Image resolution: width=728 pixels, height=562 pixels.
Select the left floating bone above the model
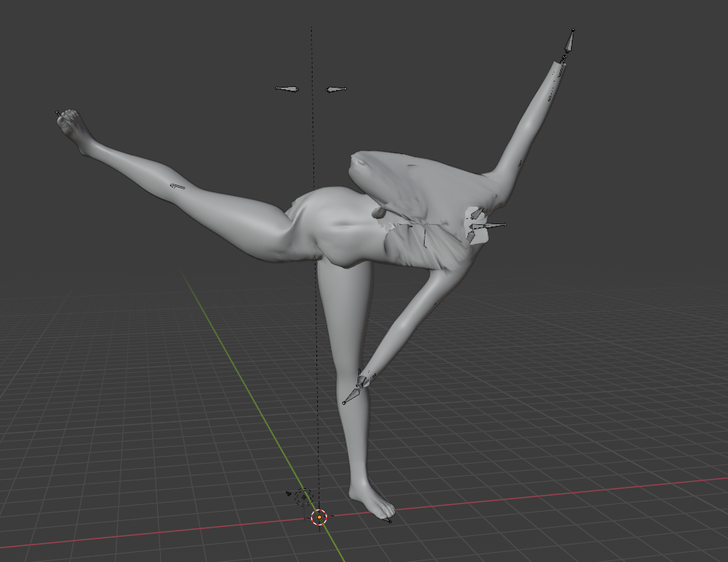(287, 88)
